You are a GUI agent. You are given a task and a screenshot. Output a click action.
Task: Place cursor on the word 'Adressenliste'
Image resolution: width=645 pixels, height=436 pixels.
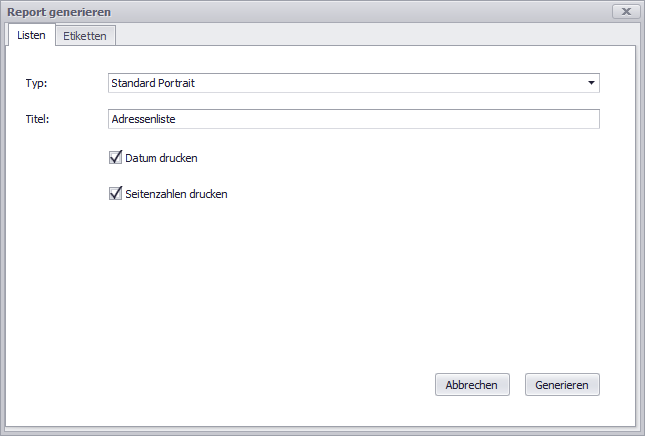[x=144, y=119]
